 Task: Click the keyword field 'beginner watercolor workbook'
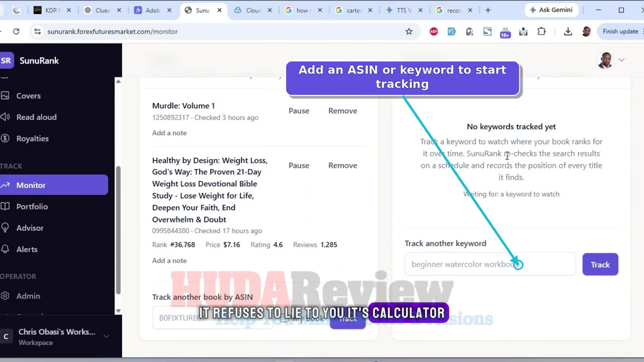coord(490,265)
